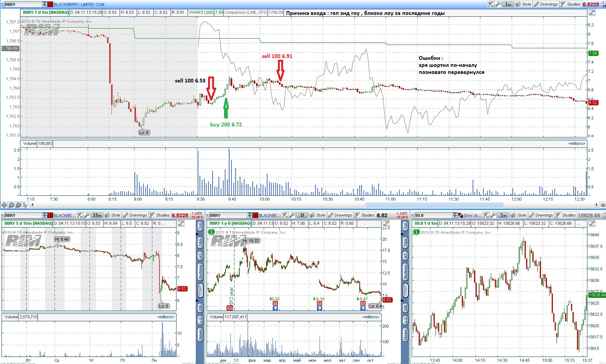Click the 15m timeframe button

pos(97,215)
